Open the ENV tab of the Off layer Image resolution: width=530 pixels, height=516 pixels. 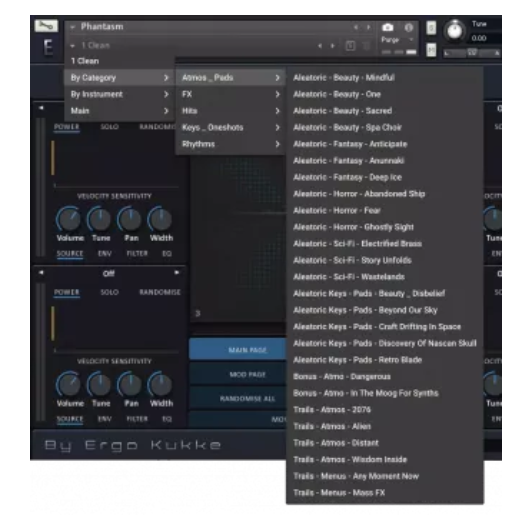(105, 419)
